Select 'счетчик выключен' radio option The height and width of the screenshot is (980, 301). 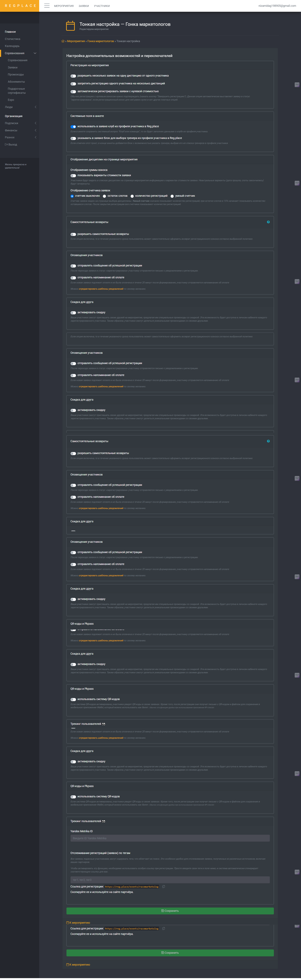[72, 196]
